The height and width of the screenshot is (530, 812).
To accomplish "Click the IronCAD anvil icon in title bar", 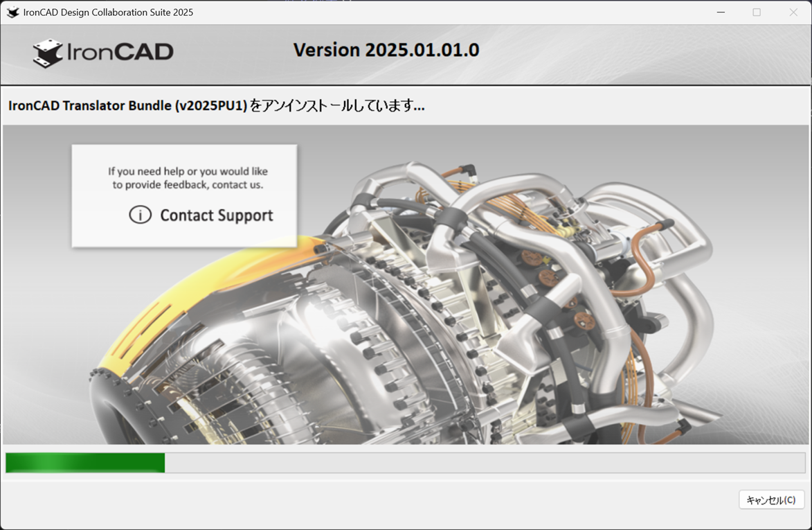I will tap(12, 12).
